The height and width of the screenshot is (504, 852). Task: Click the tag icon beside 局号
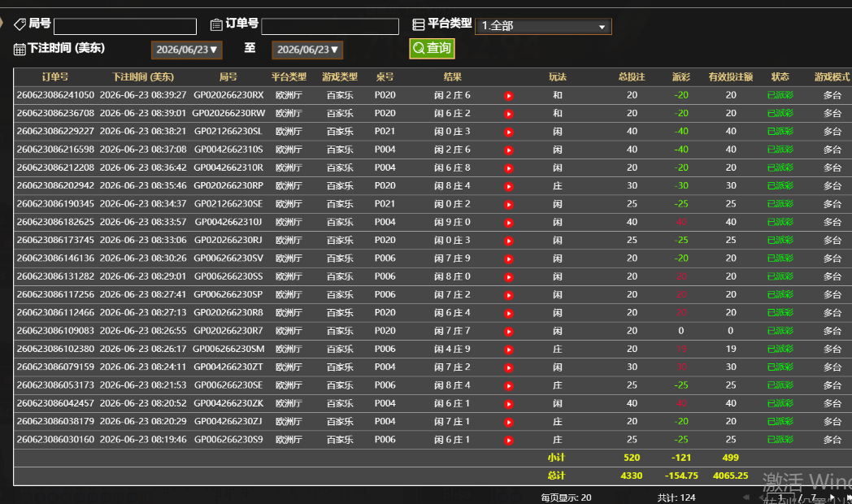pyautogui.click(x=20, y=24)
